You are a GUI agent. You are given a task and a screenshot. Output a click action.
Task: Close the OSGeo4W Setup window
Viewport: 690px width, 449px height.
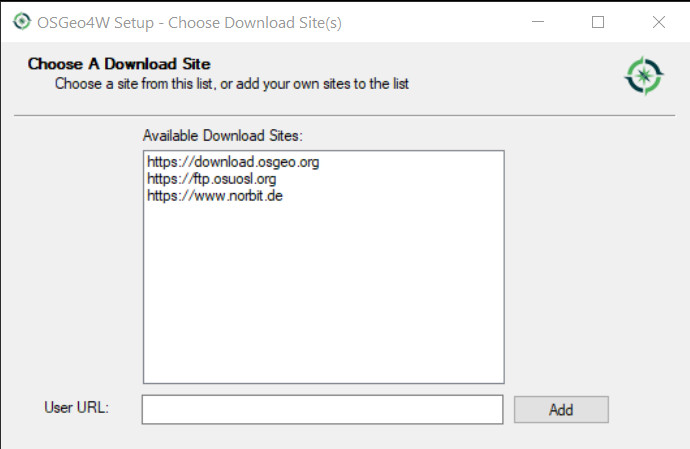point(658,22)
